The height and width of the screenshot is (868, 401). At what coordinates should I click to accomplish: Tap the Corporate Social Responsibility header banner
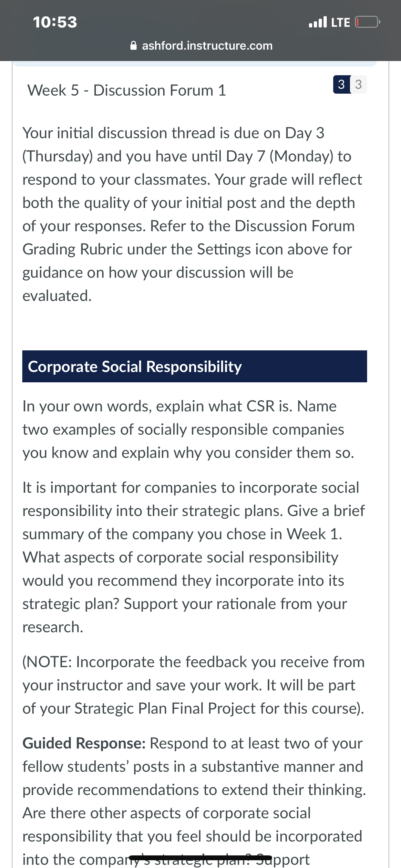click(194, 366)
